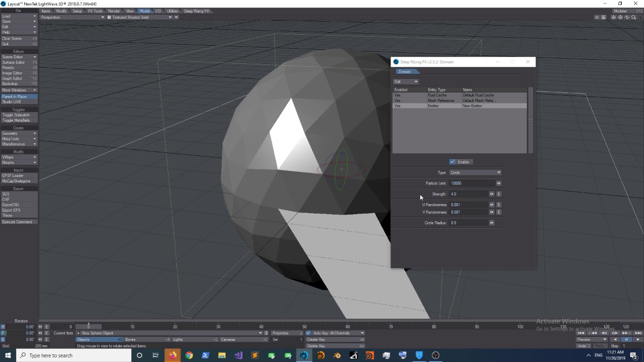Open the Surface Editor
The image size is (644, 362).
[x=19, y=62]
